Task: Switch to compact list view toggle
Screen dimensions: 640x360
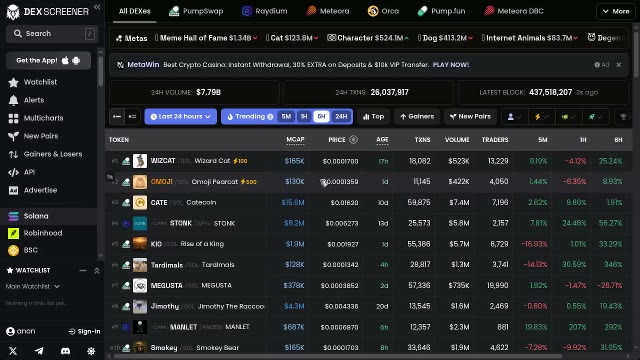Action: click(117, 117)
